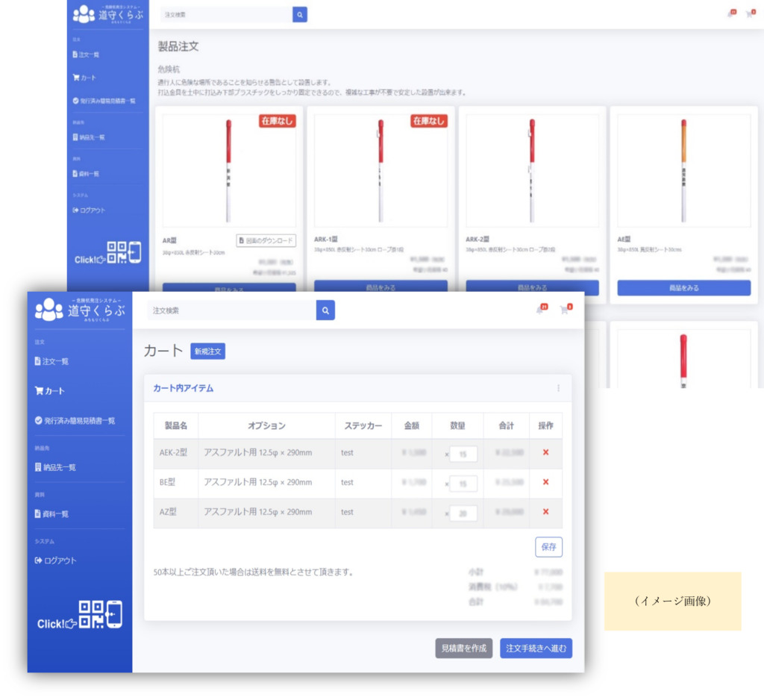
Task: Proceed with 注文手続きへ進む button
Action: pos(536,649)
